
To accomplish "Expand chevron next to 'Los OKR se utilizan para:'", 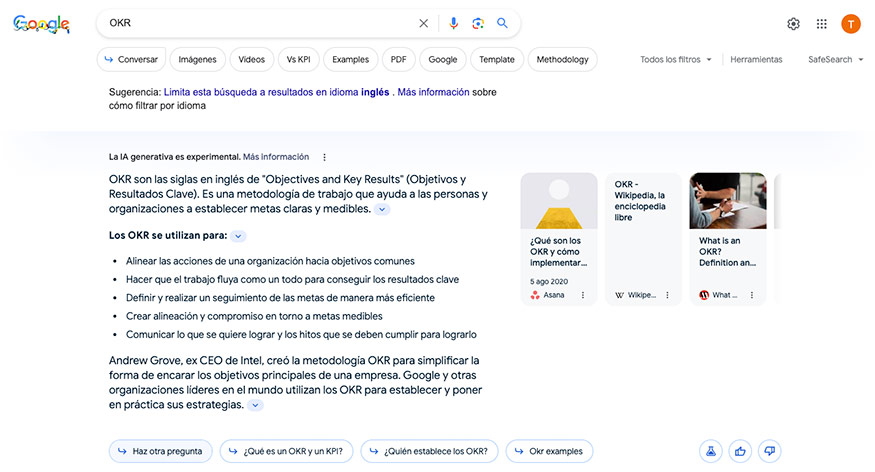I will tap(238, 236).
